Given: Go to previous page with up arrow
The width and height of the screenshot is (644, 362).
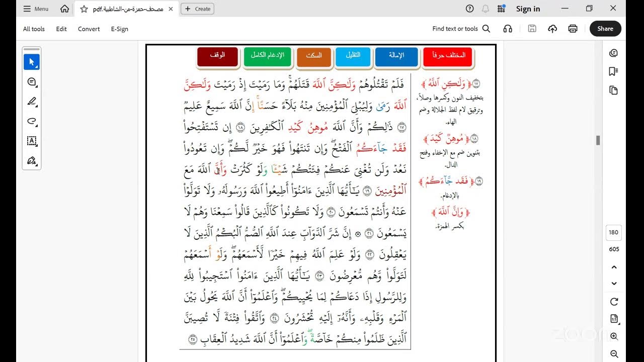Looking at the screenshot, I should pos(614,267).
